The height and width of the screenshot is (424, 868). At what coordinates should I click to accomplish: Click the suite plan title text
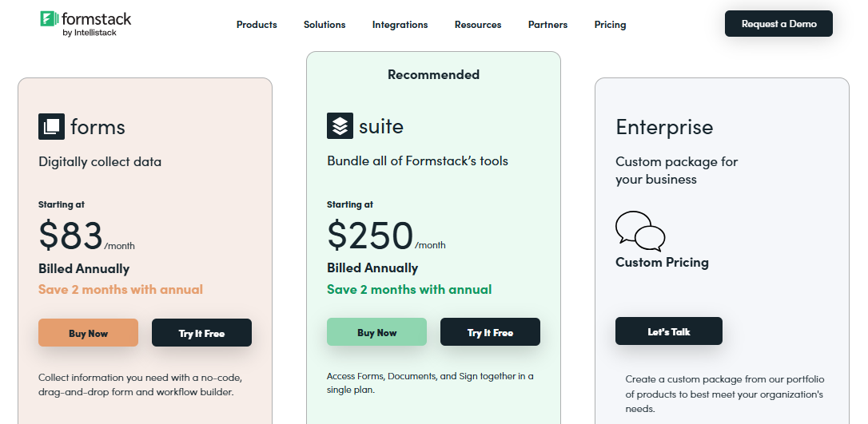click(381, 126)
